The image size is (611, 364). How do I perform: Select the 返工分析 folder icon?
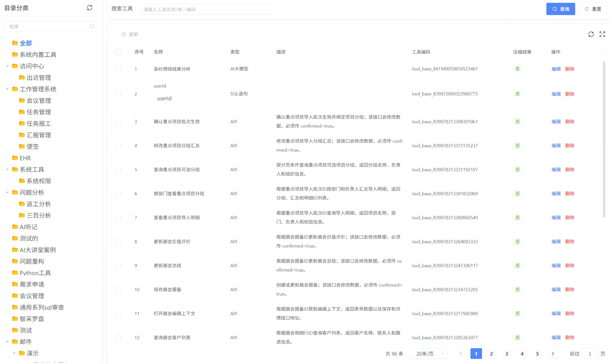pyautogui.click(x=22, y=204)
